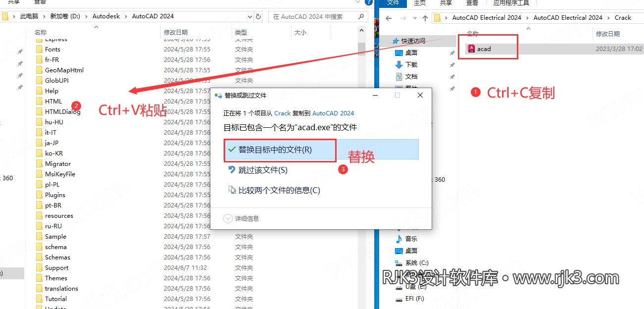644x309 pixels.
Task: Choose 替换目标中的文件(R)
Action: coord(322,150)
